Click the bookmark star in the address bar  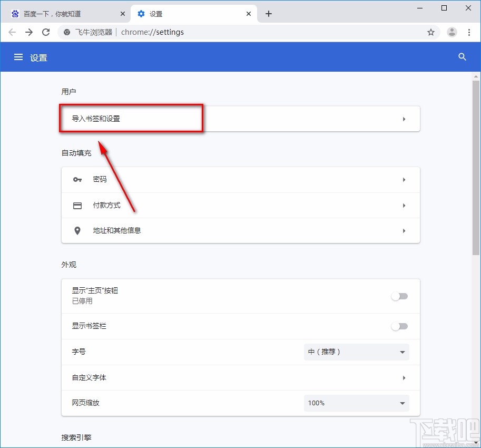pyautogui.click(x=431, y=32)
